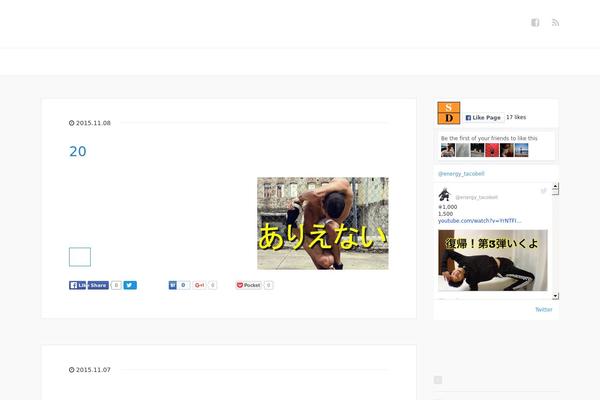Click the Google +1 share button
The image size is (600, 400).
click(x=199, y=285)
